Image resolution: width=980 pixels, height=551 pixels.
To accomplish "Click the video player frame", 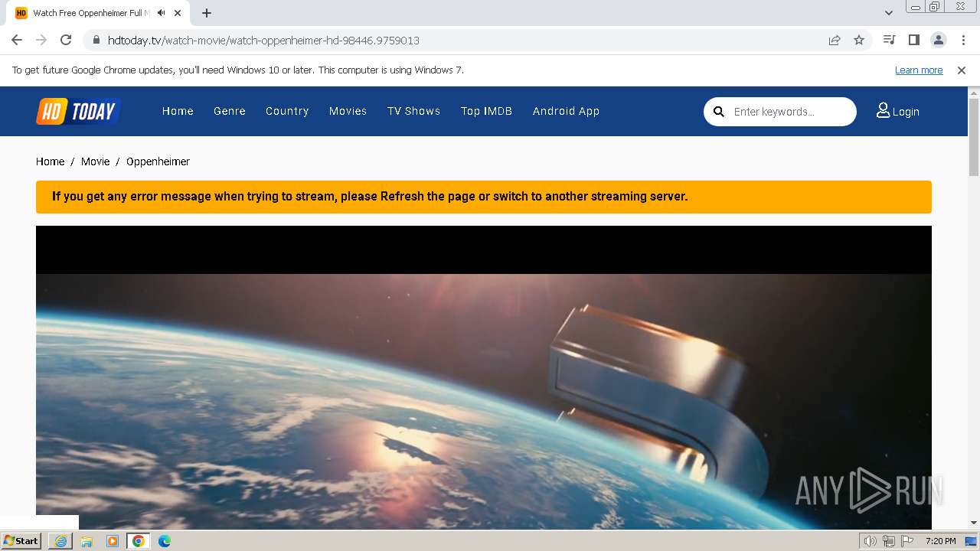I will [x=484, y=377].
